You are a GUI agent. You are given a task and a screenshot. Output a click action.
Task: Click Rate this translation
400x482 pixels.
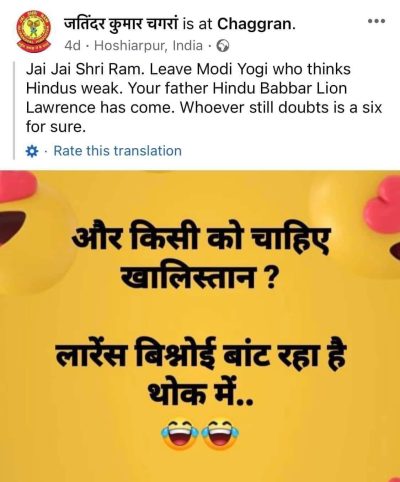click(118, 151)
